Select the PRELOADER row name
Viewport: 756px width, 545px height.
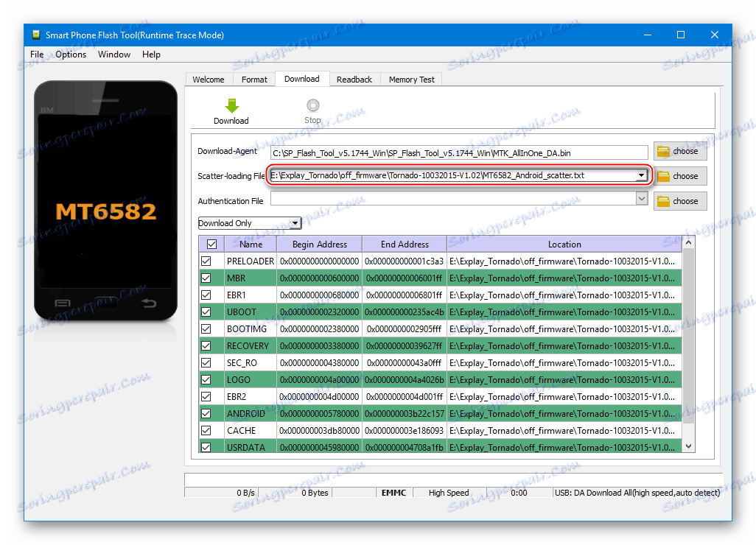pyautogui.click(x=251, y=261)
